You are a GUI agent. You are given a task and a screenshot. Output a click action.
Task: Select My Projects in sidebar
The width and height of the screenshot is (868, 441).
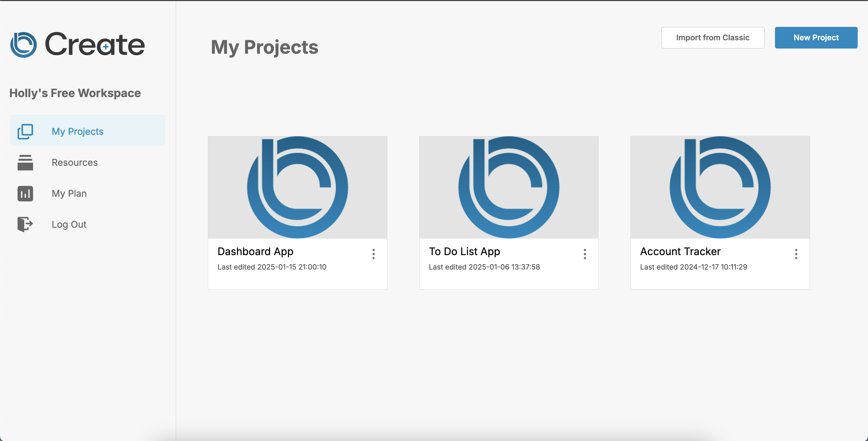(88, 130)
